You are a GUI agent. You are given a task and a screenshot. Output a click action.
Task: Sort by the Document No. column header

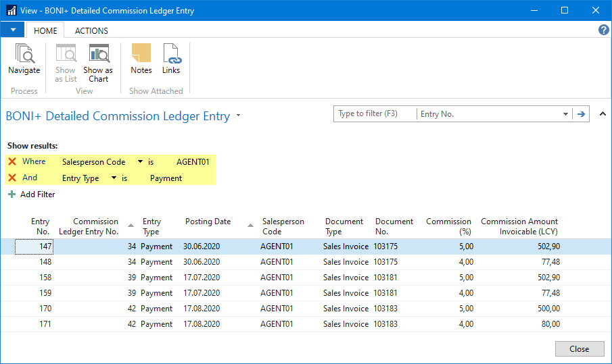point(394,226)
